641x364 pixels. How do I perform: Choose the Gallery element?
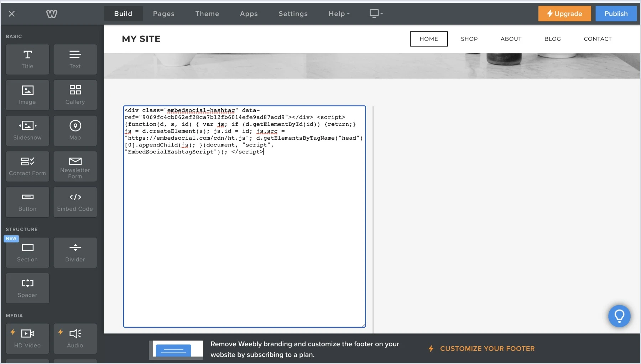coord(75,95)
